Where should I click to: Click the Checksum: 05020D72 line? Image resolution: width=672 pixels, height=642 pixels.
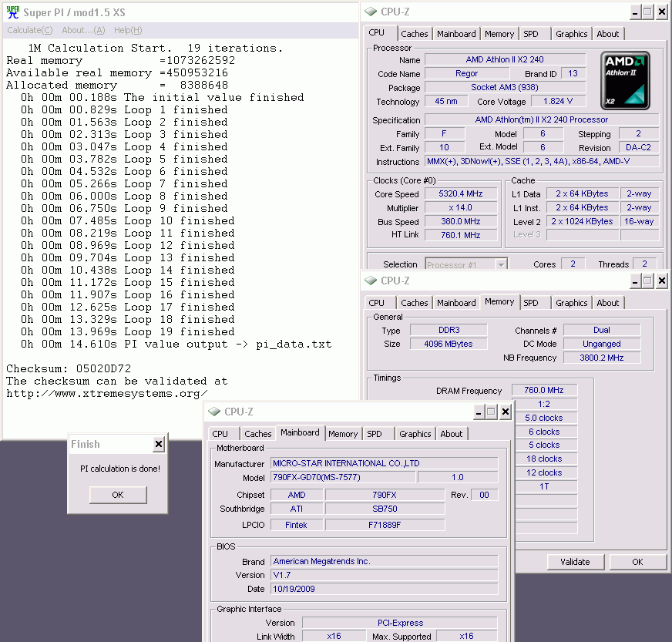pyautogui.click(x=69, y=368)
